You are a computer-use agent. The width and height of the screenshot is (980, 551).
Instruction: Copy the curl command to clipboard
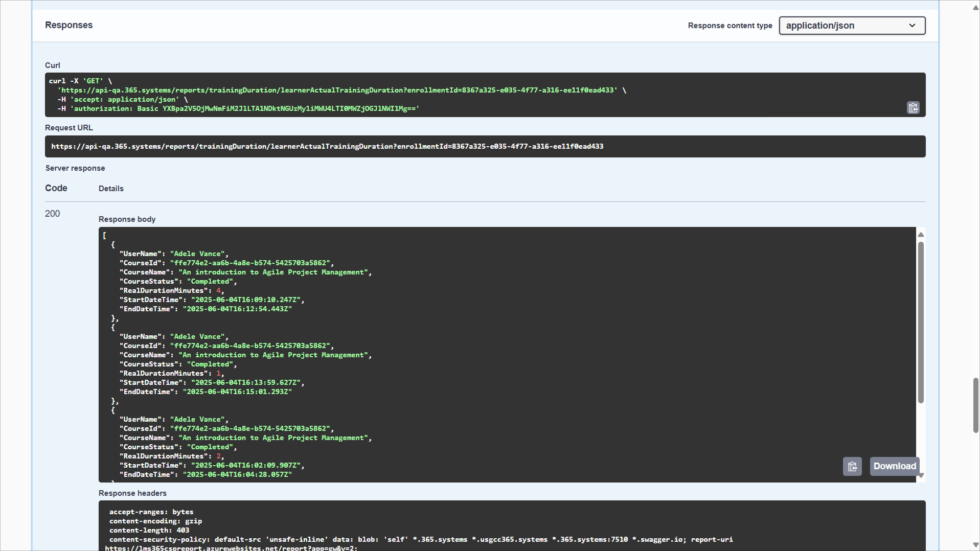click(x=913, y=108)
